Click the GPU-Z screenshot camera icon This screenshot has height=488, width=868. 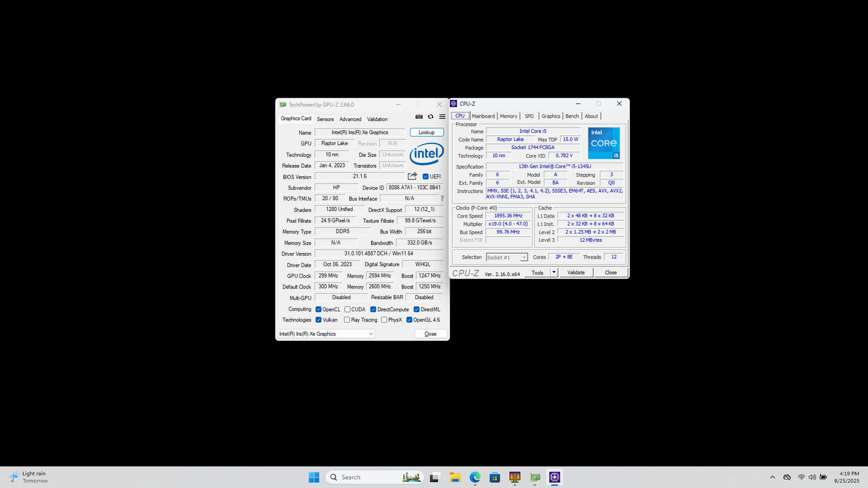pos(419,117)
